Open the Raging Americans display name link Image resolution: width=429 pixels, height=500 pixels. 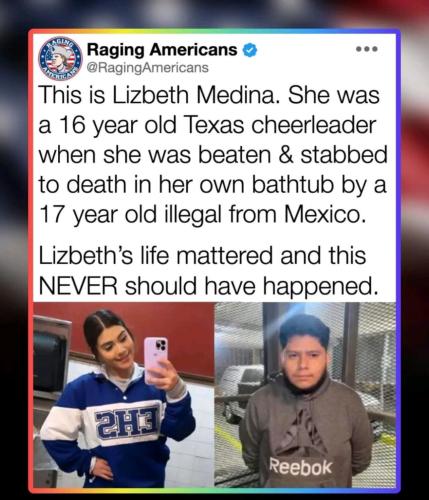coord(162,50)
